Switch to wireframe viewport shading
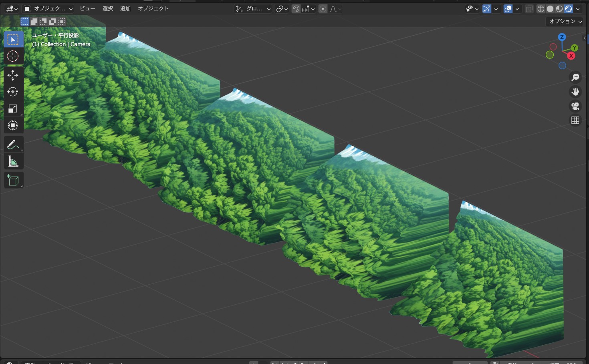 tap(541, 9)
